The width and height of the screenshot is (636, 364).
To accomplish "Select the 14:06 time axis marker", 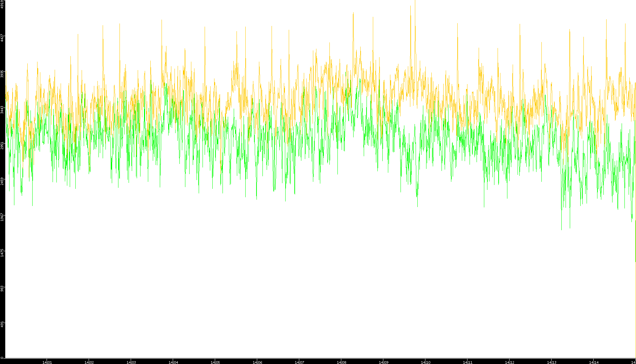I will pos(257,362).
